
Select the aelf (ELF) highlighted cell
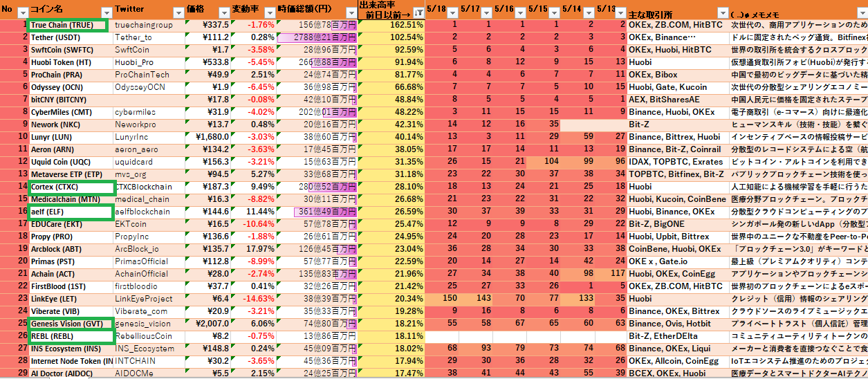coord(71,212)
